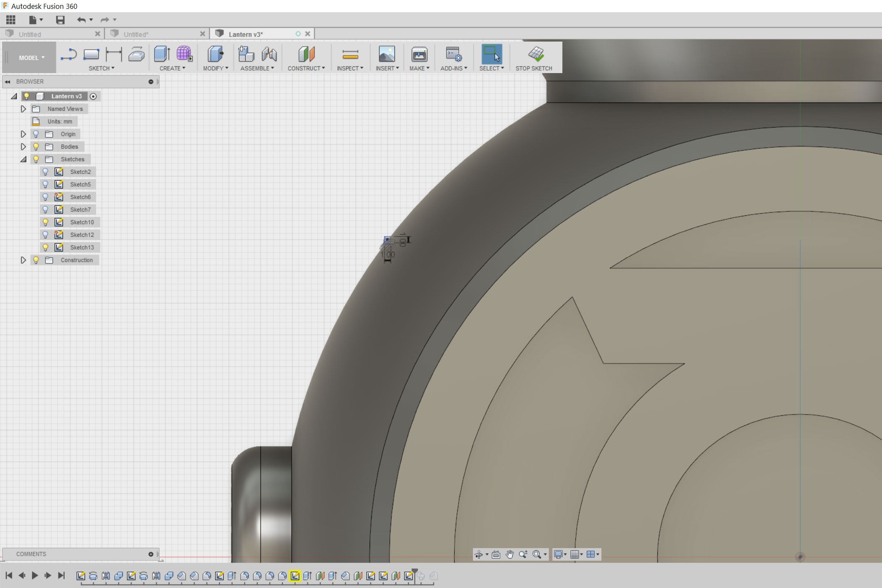Click the Scripts and Add-Ins icon
This screenshot has width=882, height=588.
coord(454,54)
